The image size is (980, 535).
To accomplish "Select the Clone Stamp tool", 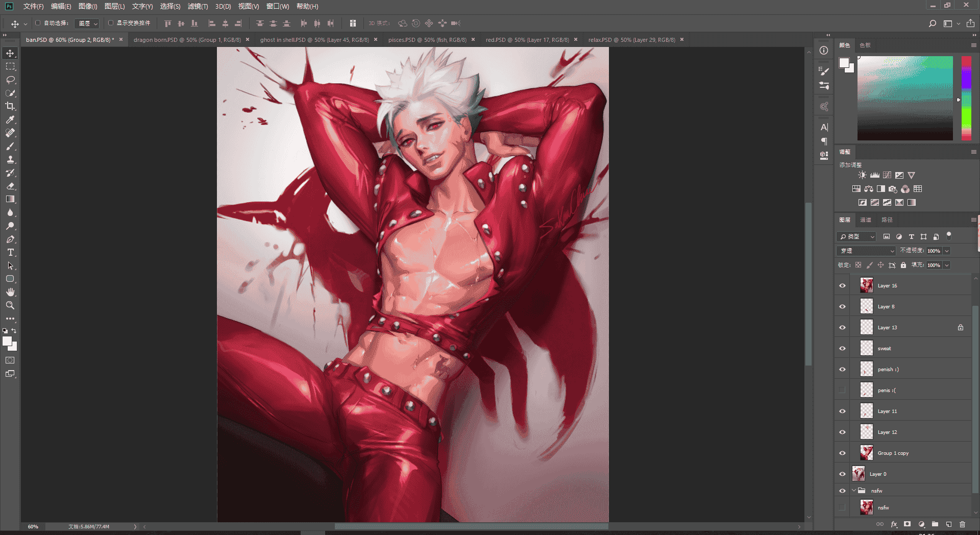I will click(10, 159).
